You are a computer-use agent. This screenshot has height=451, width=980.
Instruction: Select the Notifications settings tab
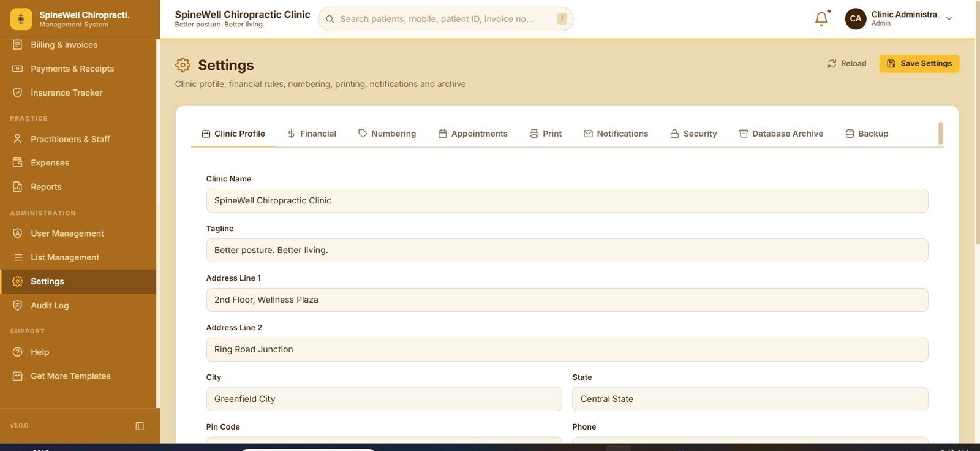(x=616, y=134)
